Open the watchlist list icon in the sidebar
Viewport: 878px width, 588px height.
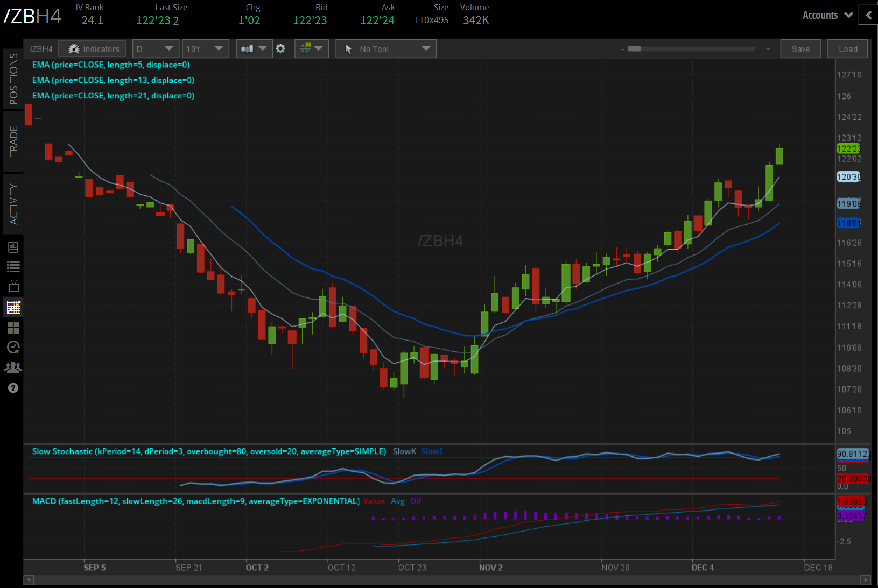[13, 266]
